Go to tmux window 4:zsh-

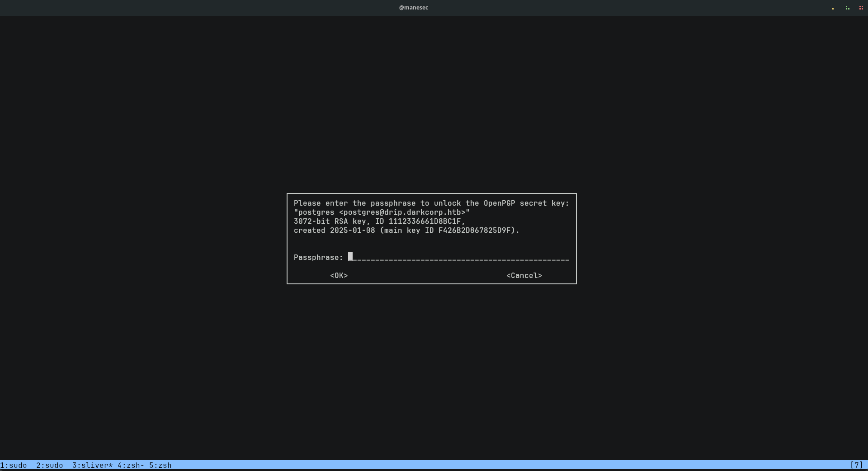(x=131, y=465)
